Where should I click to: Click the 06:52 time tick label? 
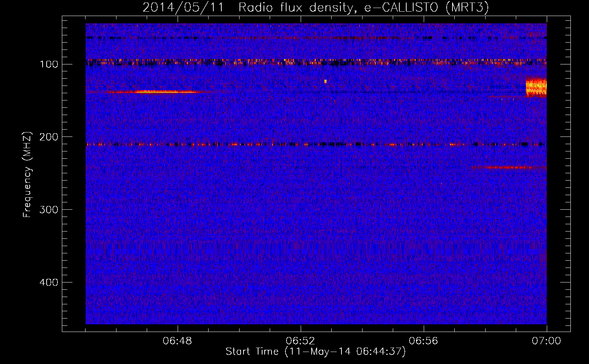pyautogui.click(x=300, y=341)
